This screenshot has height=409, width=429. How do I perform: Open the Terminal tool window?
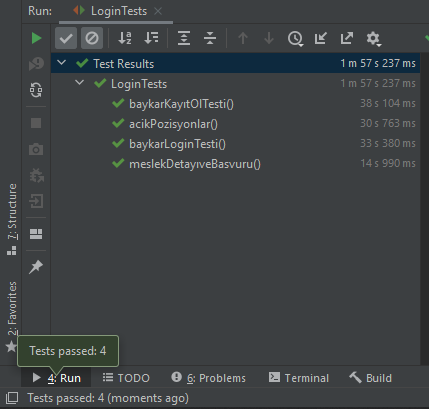pyautogui.click(x=299, y=378)
